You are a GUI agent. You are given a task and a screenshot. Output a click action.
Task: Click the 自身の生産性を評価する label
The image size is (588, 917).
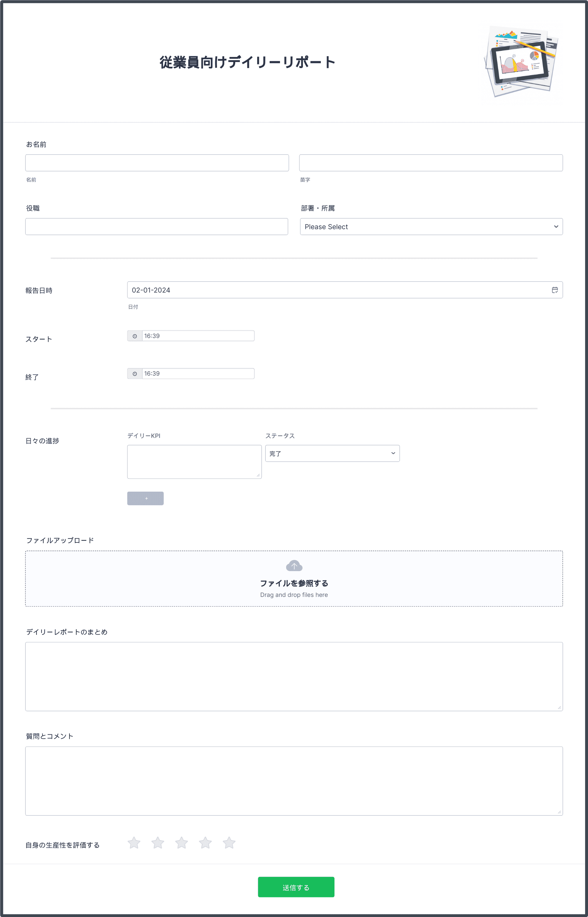point(63,845)
